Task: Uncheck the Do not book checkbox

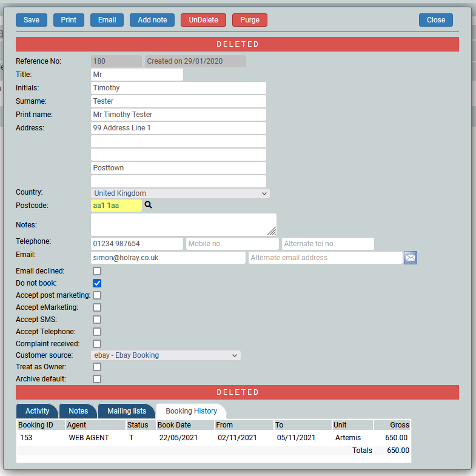Action: point(97,283)
